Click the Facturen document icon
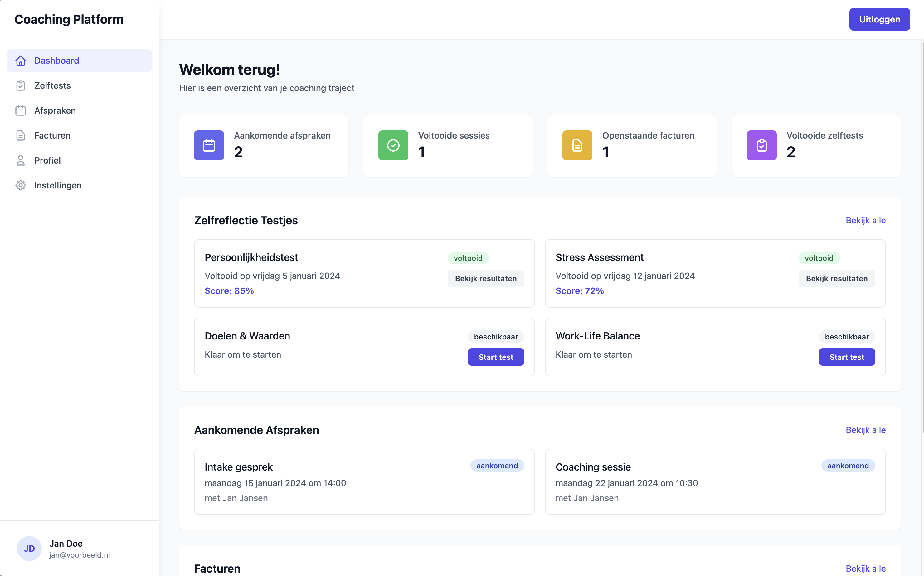The height and width of the screenshot is (576, 924). tap(21, 135)
